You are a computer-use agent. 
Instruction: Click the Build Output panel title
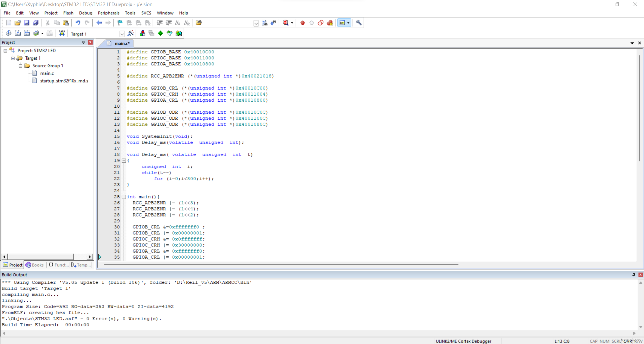14,274
